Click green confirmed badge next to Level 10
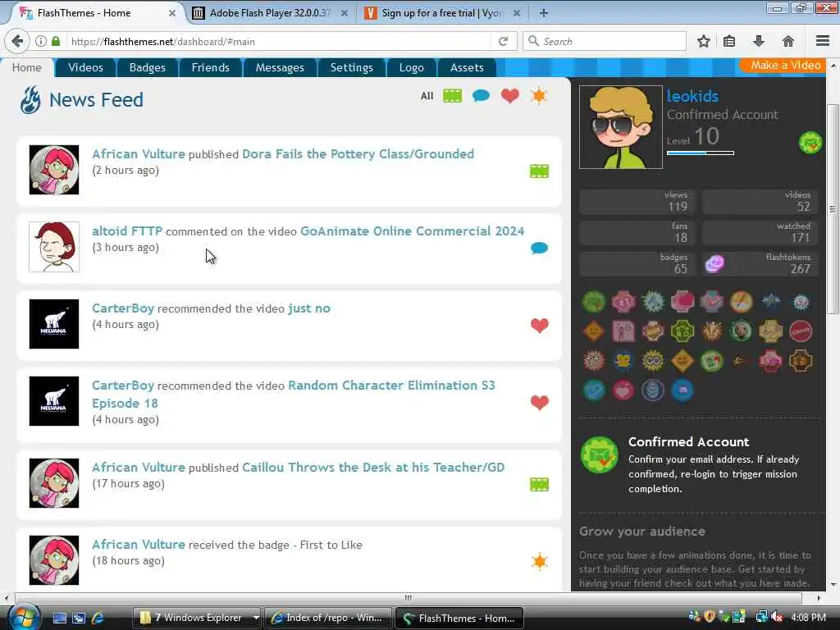The height and width of the screenshot is (630, 840). pyautogui.click(x=810, y=143)
